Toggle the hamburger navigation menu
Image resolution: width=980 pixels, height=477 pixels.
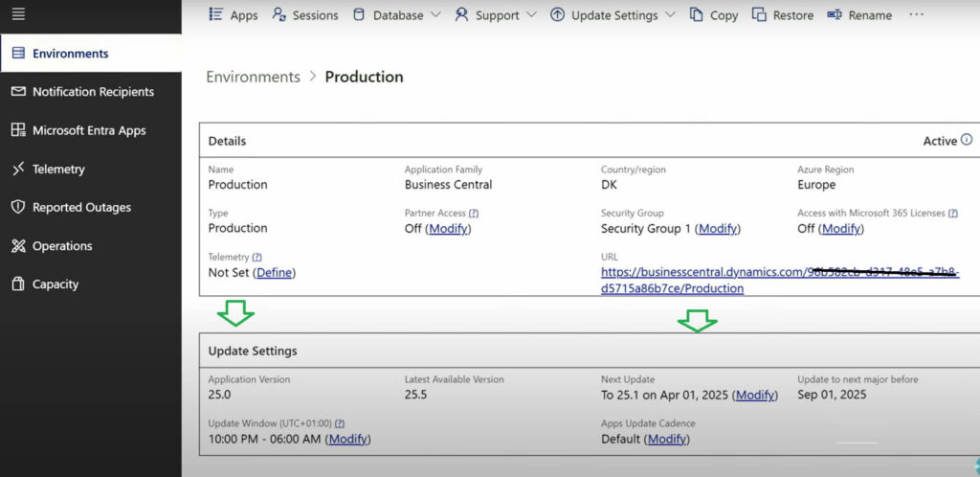(x=19, y=13)
